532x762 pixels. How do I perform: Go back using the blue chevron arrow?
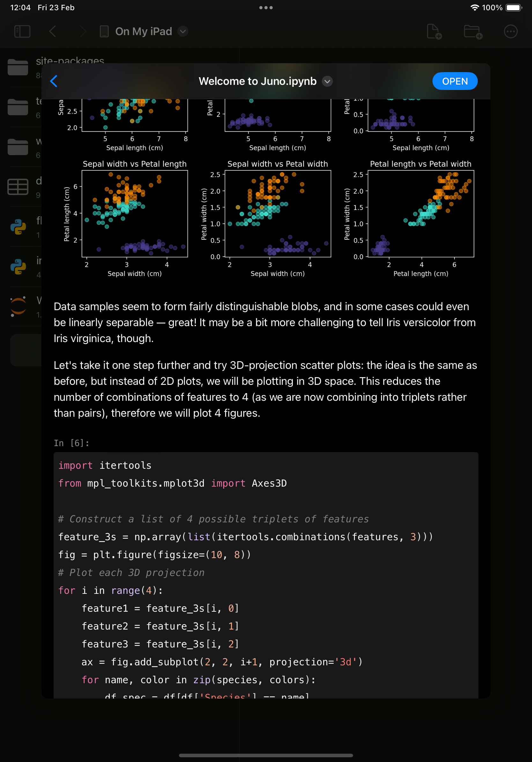54,81
